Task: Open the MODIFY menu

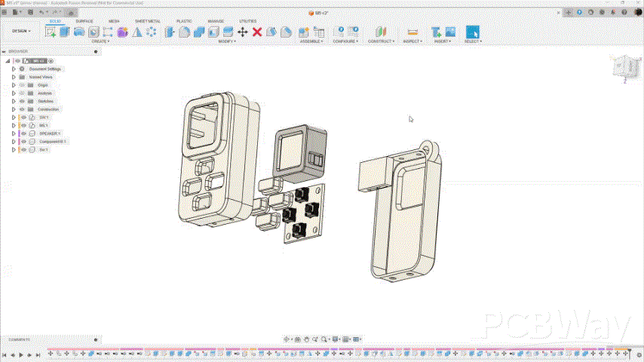Action: click(x=227, y=41)
